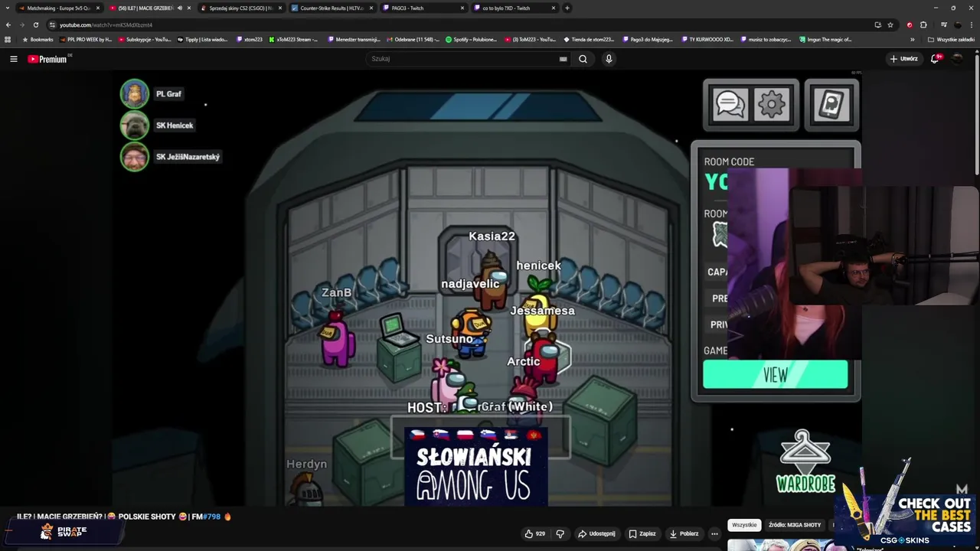Viewport: 980px width, 551px height.
Task: Bookmark this page with star icon
Action: click(x=890, y=24)
